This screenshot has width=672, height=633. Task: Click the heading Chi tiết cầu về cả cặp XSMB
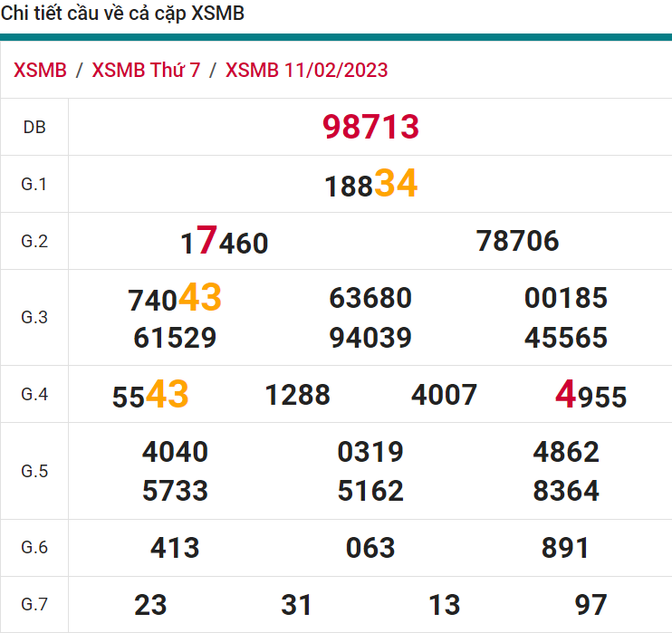click(x=123, y=14)
